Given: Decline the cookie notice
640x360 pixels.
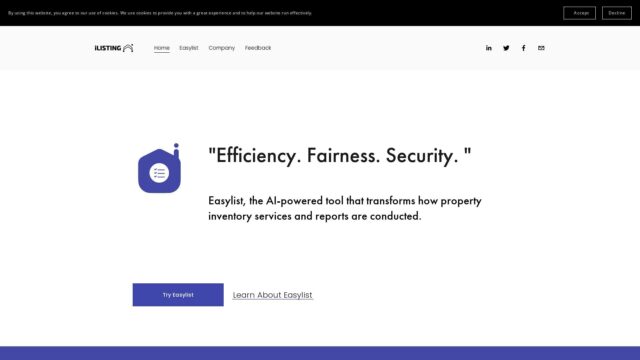Looking at the screenshot, I should pos(616,13).
